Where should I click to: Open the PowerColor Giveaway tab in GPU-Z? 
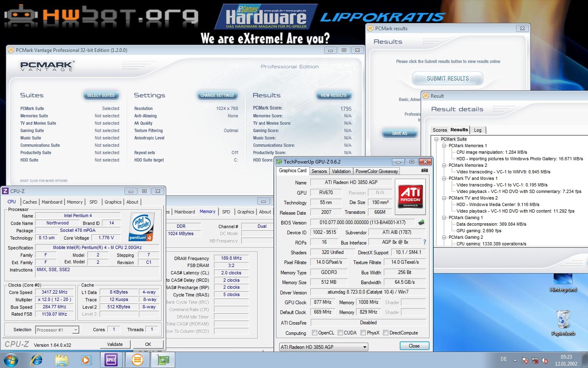[376, 171]
